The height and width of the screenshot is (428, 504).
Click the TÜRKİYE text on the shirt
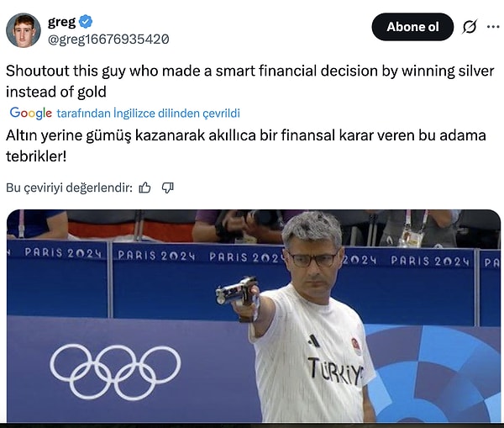coord(335,369)
